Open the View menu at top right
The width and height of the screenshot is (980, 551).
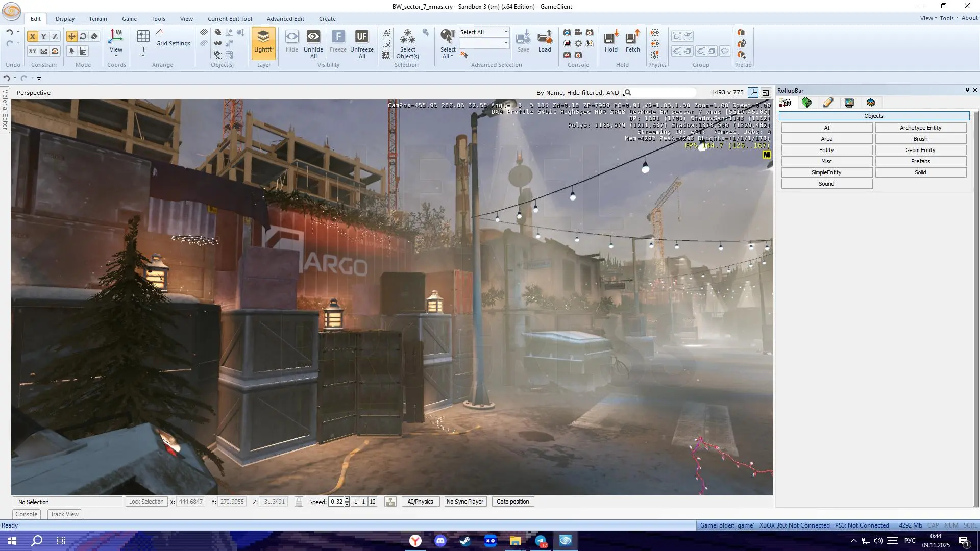pos(928,18)
